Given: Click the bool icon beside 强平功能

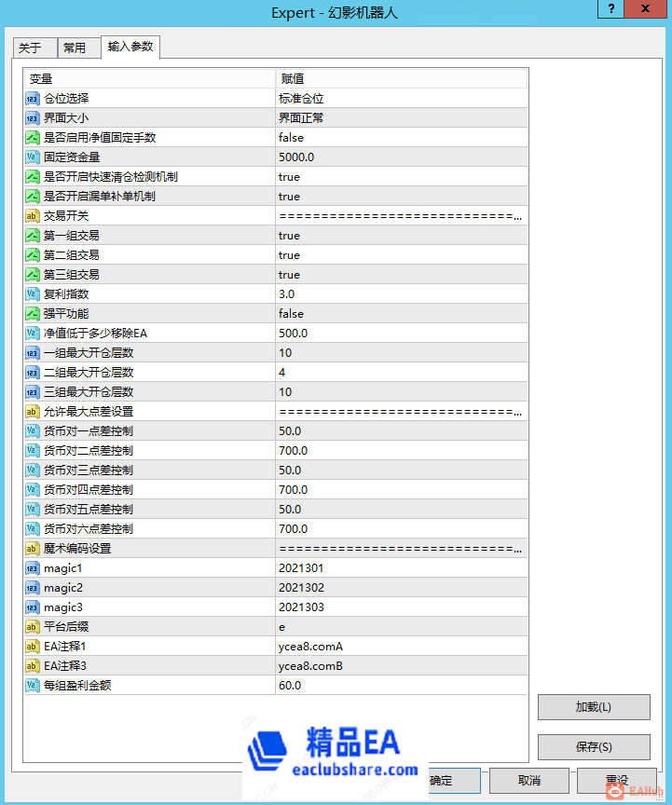Looking at the screenshot, I should coord(32,313).
